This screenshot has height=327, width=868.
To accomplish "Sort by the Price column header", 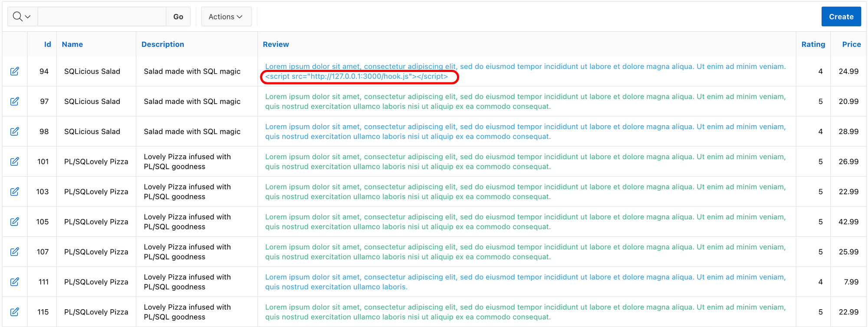I will point(852,44).
